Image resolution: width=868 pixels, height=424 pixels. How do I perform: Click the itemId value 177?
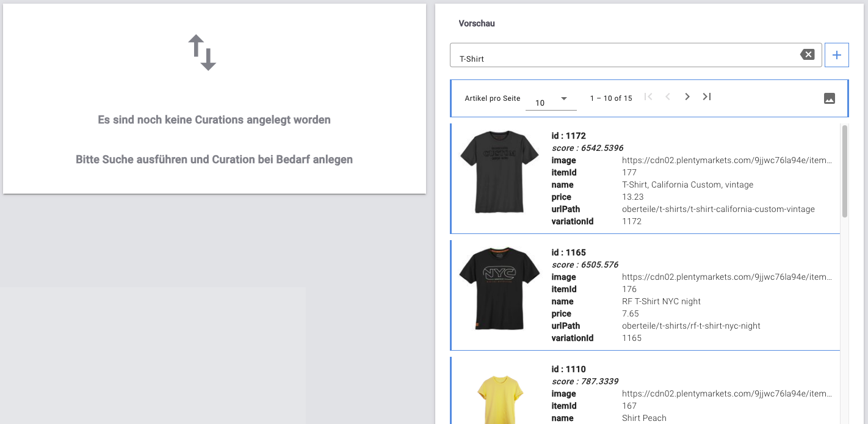[x=629, y=172]
